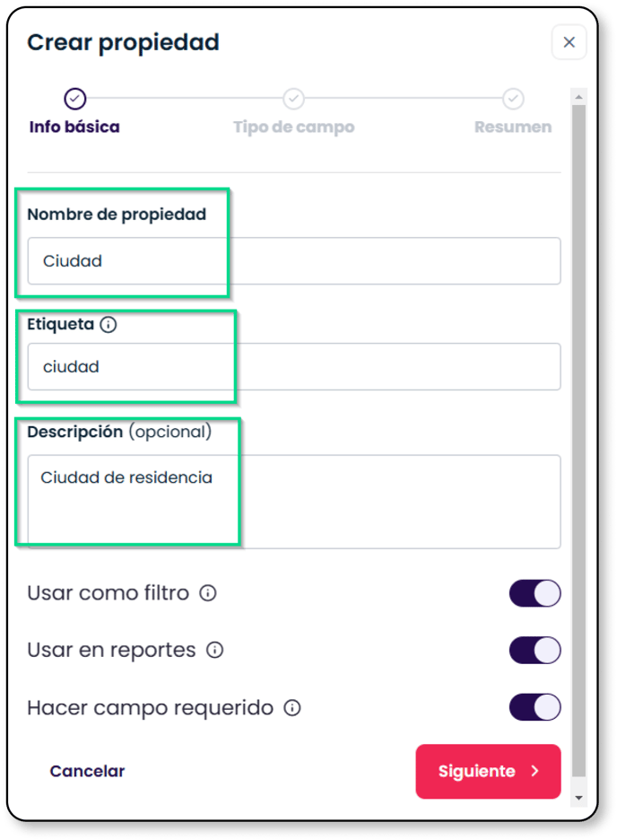
Task: Click the scrollbar up arrow
Action: pyautogui.click(x=578, y=97)
